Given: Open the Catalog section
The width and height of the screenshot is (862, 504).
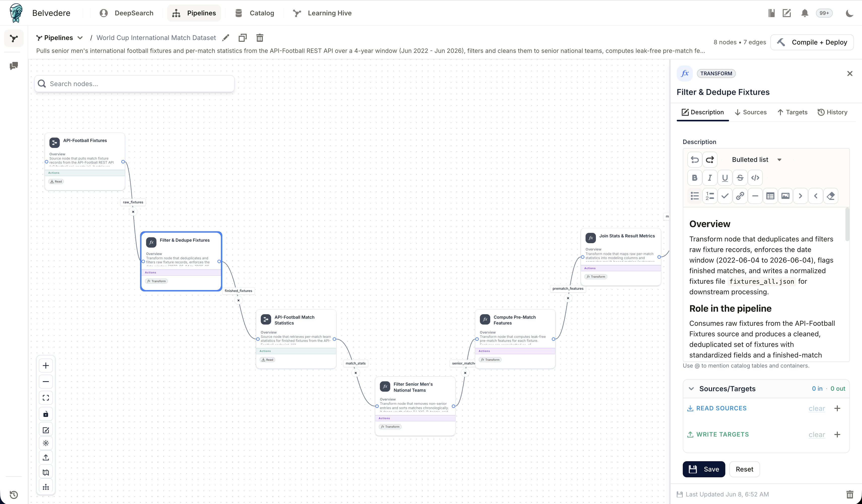Looking at the screenshot, I should click(255, 13).
